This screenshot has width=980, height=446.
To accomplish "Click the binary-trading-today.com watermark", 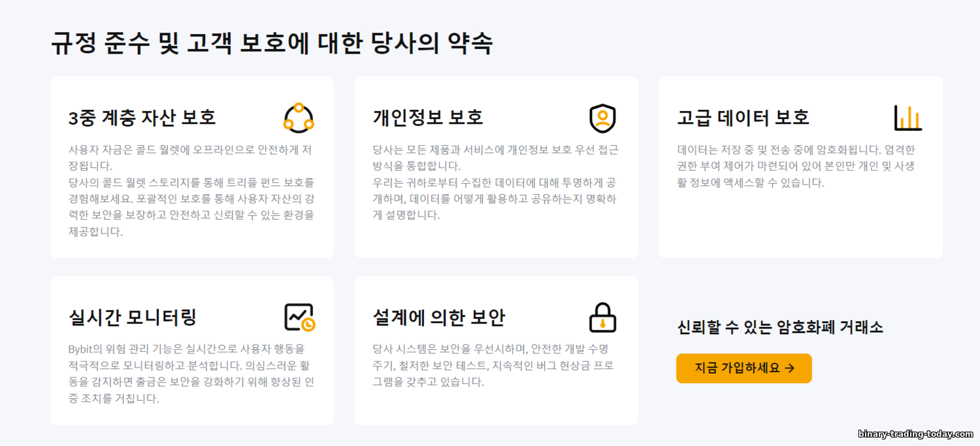I will (915, 434).
